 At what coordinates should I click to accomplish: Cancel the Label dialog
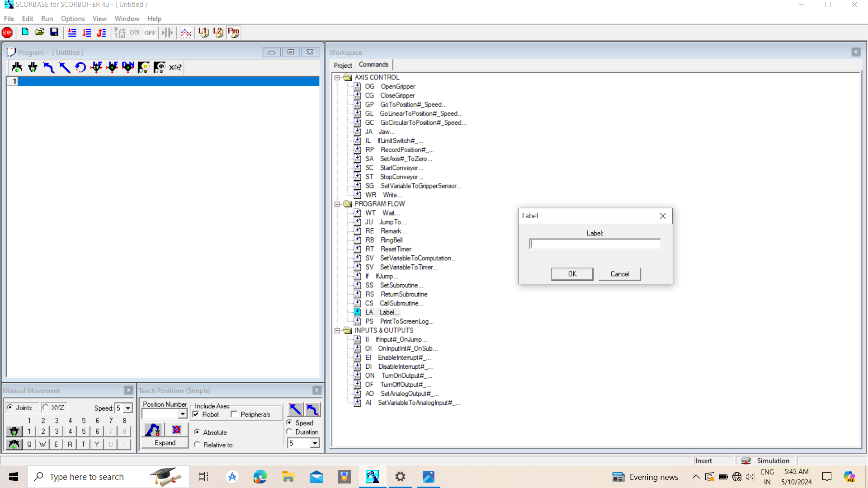coord(620,274)
